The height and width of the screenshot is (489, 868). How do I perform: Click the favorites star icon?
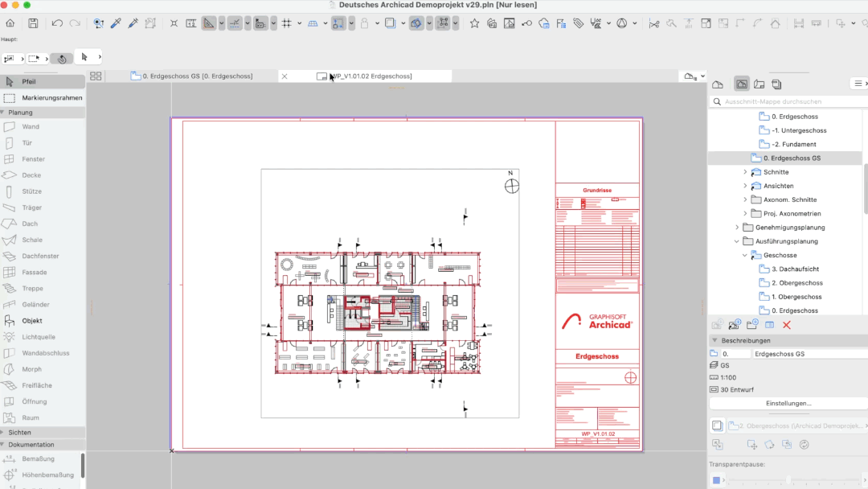pos(474,23)
